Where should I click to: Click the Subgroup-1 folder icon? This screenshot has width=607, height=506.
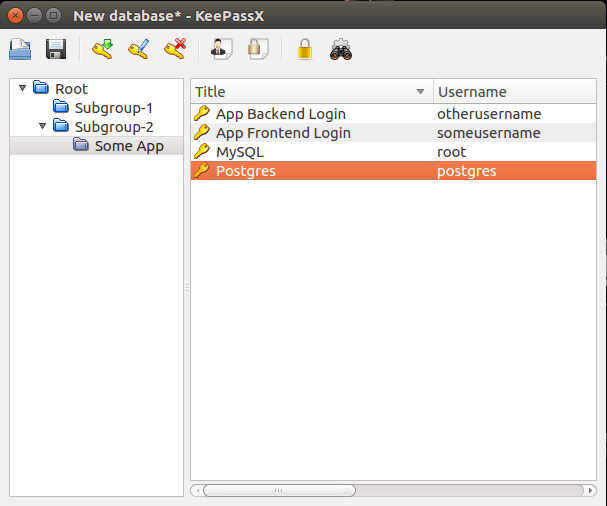(x=61, y=106)
